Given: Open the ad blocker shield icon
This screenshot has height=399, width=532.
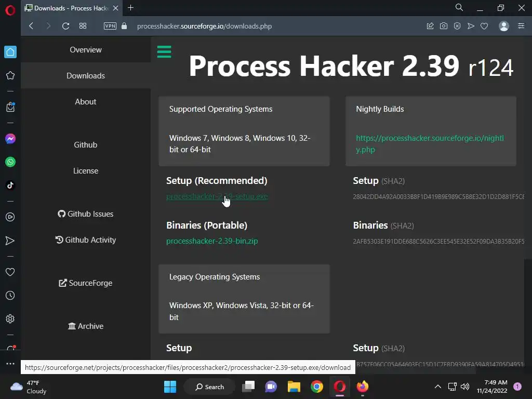Looking at the screenshot, I should coord(457,26).
